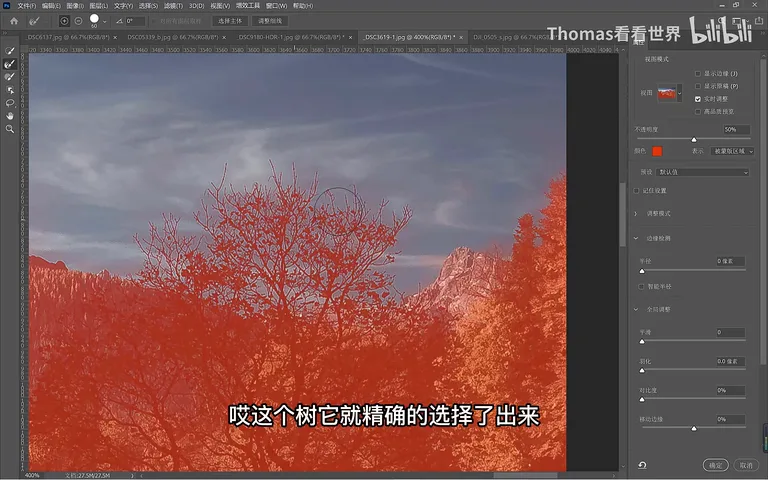The height and width of the screenshot is (480, 768).
Task: Close the DSC3619-1.jpg document tab
Action: [461, 37]
